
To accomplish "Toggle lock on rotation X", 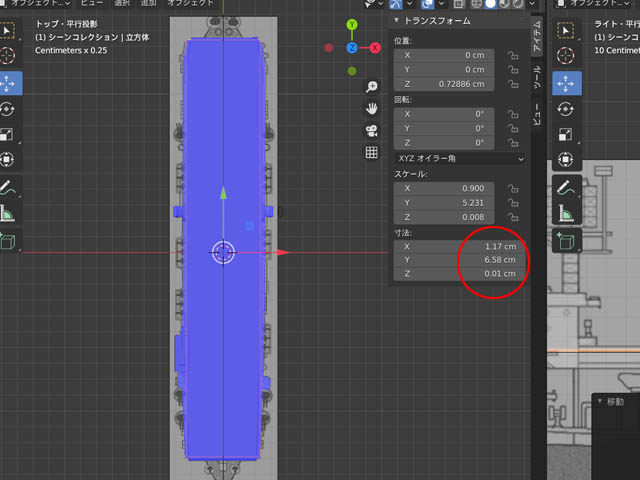I will [513, 114].
